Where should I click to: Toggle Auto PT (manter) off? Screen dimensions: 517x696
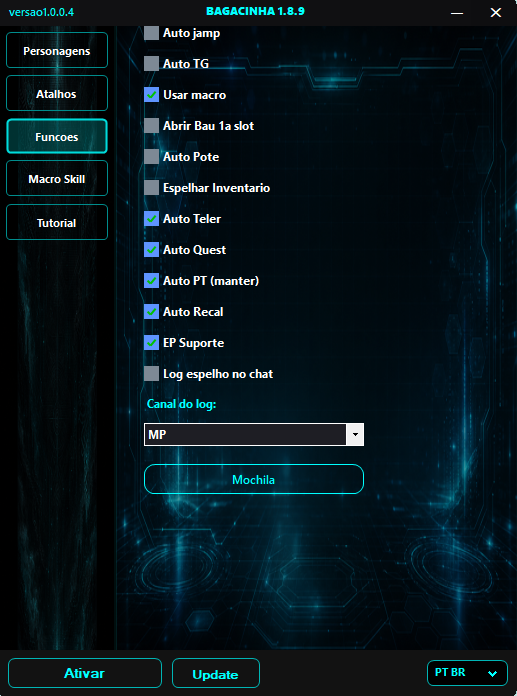pyautogui.click(x=151, y=281)
